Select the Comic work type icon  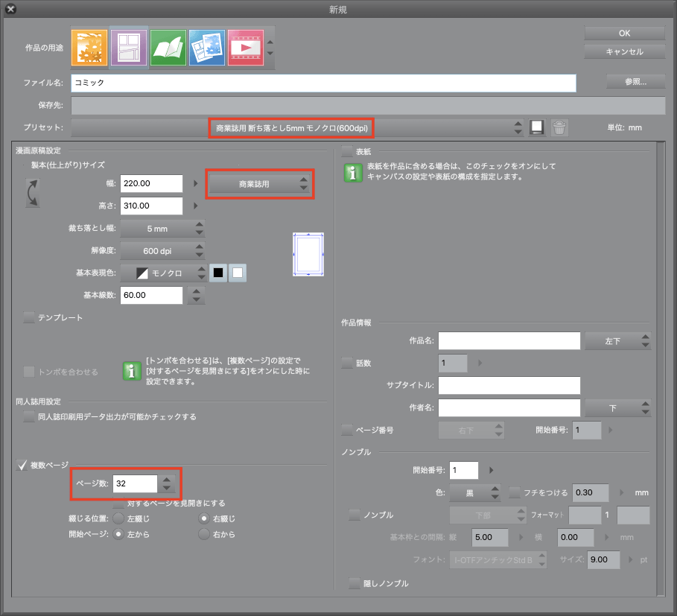click(129, 48)
